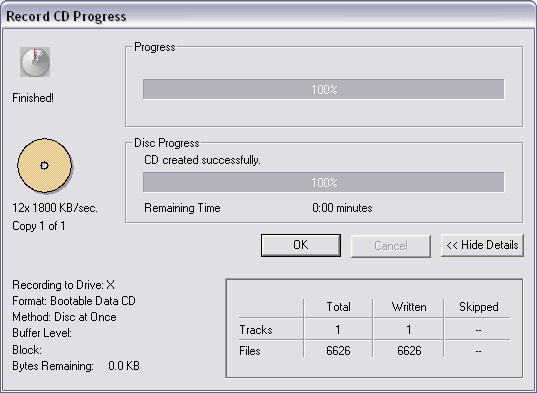Click the "0.0 KB" bytes value

tap(124, 366)
